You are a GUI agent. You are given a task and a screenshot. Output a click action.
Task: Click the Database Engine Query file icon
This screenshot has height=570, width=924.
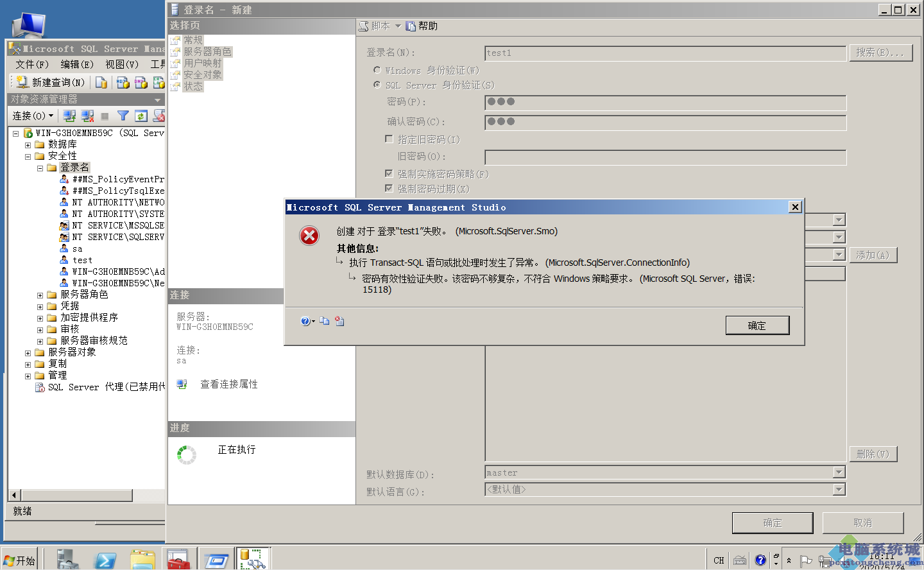coord(101,82)
